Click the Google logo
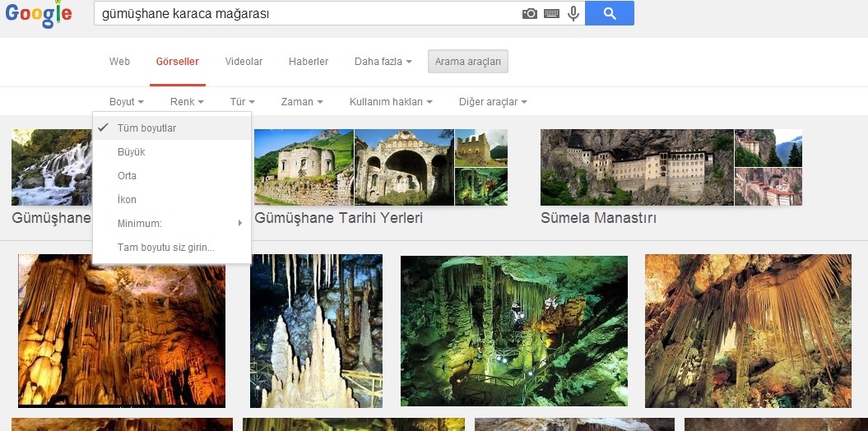Screen dimensions: 868x431 pos(39,14)
